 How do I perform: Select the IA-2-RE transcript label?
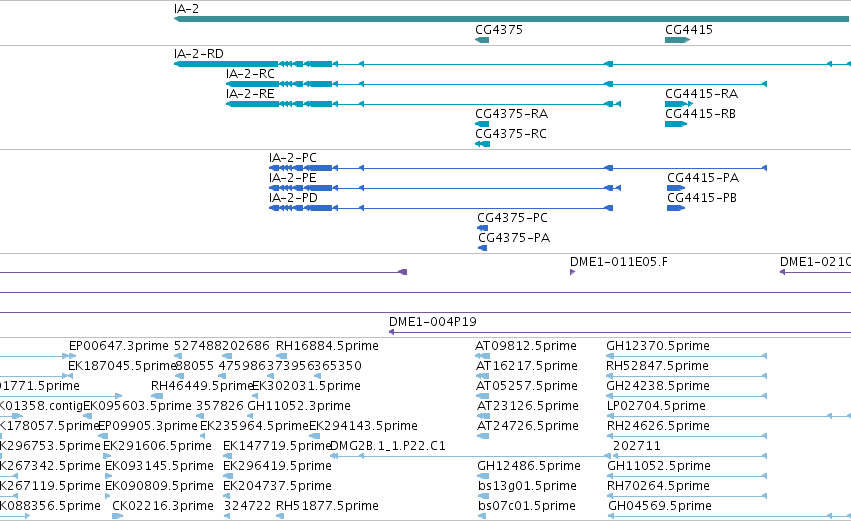tap(250, 94)
